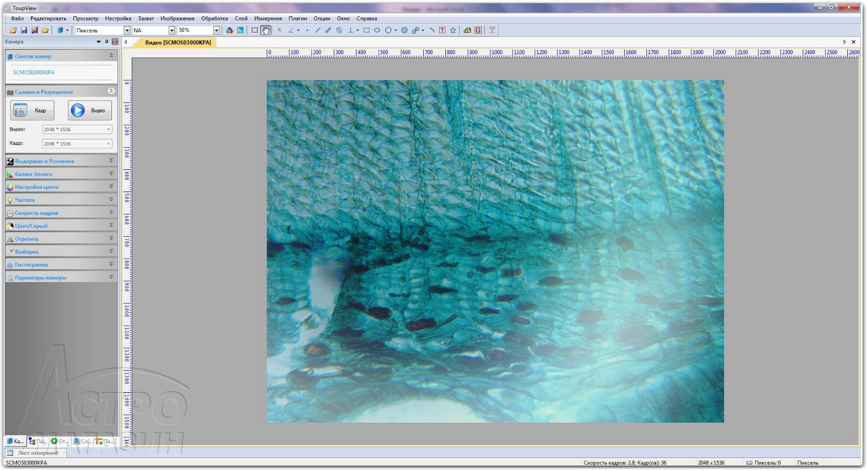Screen dimensions: 868x471
Task: Expand the Гистограмма section
Action: point(111,264)
